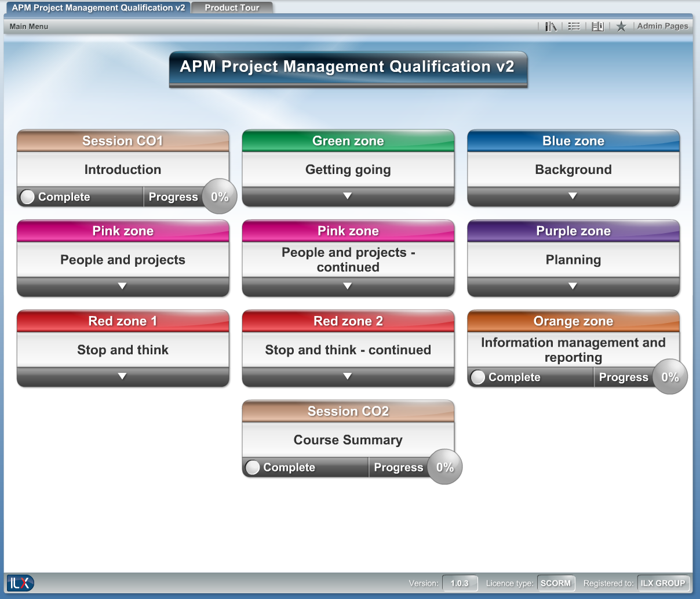Expand the Blue zone Background session
700x599 pixels.
pos(573,196)
